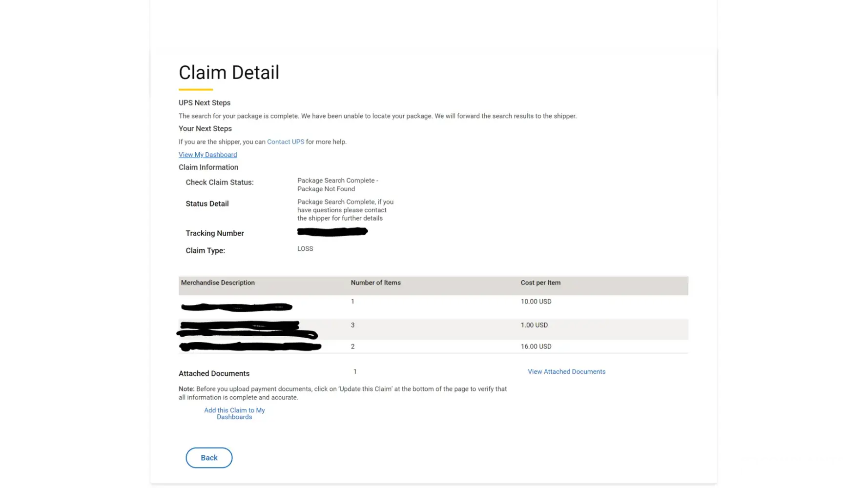The image size is (868, 488).
Task: Select the 16.00 USD cost cell
Action: pos(536,346)
